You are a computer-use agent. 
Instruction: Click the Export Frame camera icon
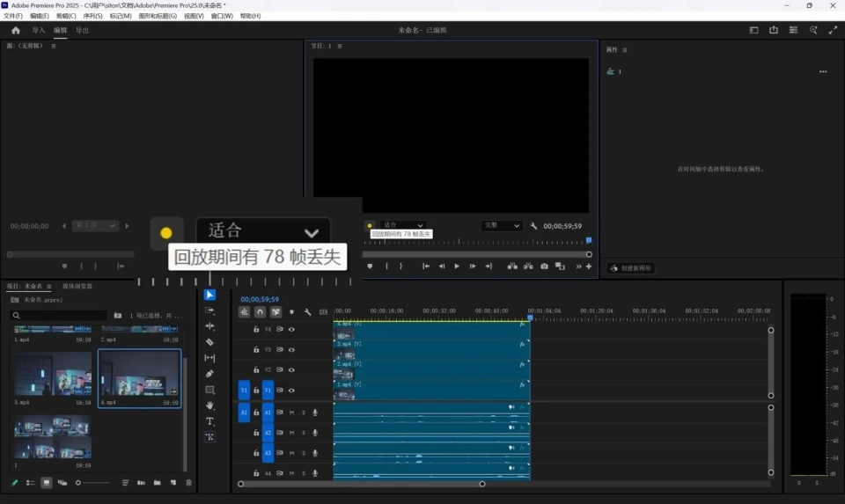point(544,267)
